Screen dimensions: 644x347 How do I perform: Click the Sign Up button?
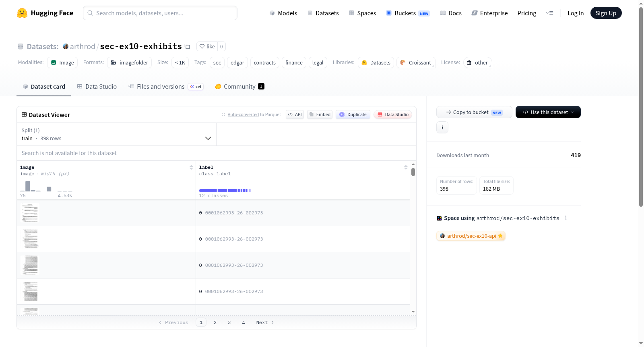tap(606, 13)
